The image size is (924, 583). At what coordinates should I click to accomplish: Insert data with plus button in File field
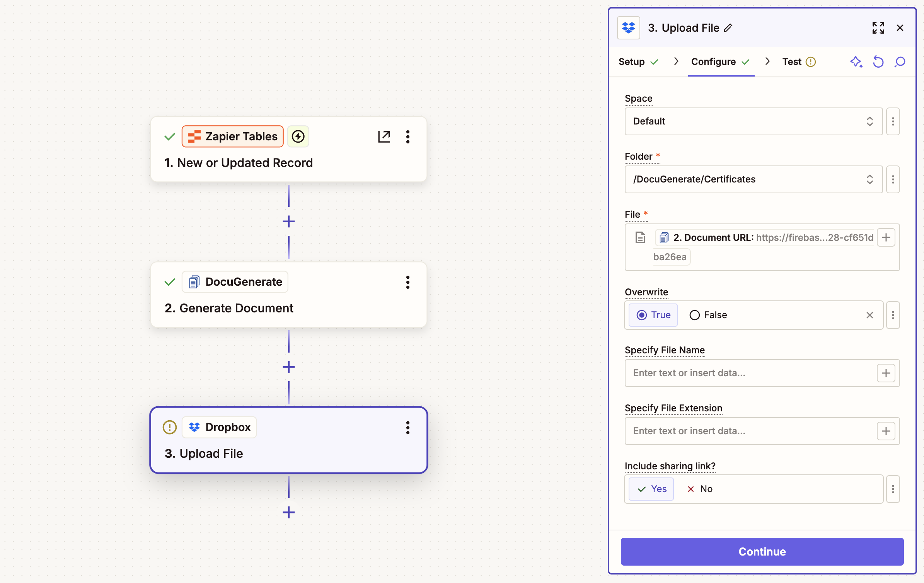click(x=886, y=237)
